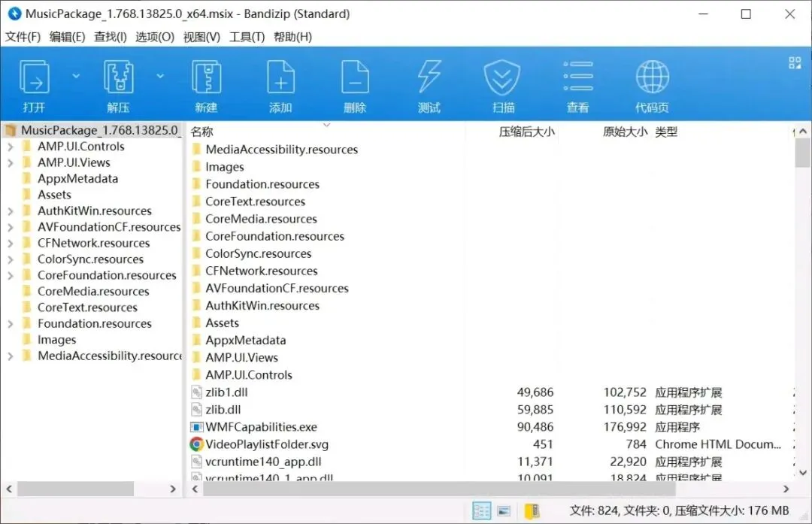
Task: Open the dropdown arrow next to Open (打开)
Action: 76,76
